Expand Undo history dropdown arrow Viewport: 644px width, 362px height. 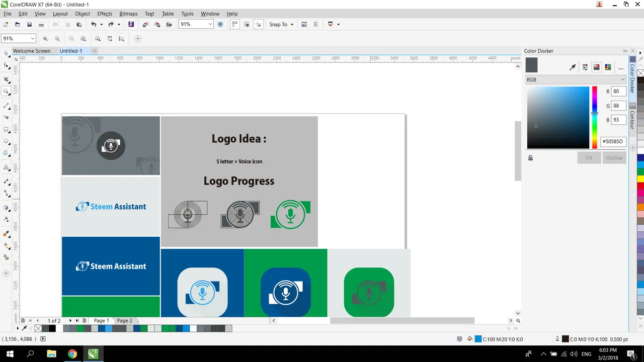[x=101, y=24]
